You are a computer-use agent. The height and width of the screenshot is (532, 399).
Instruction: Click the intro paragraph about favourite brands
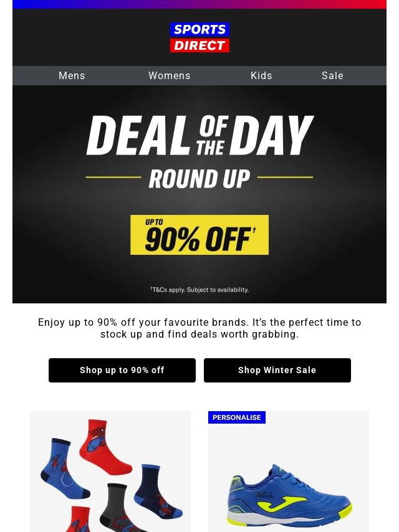tap(199, 328)
